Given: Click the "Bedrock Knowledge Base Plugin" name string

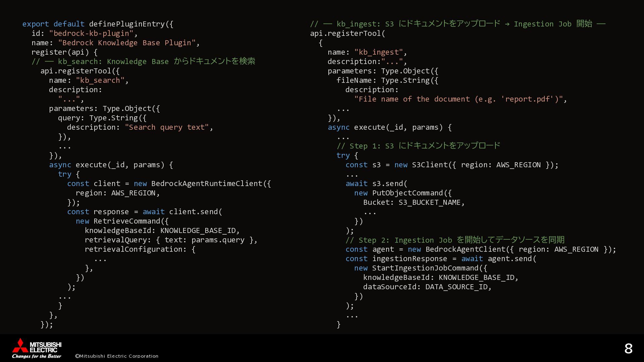Looking at the screenshot, I should click(x=127, y=43).
